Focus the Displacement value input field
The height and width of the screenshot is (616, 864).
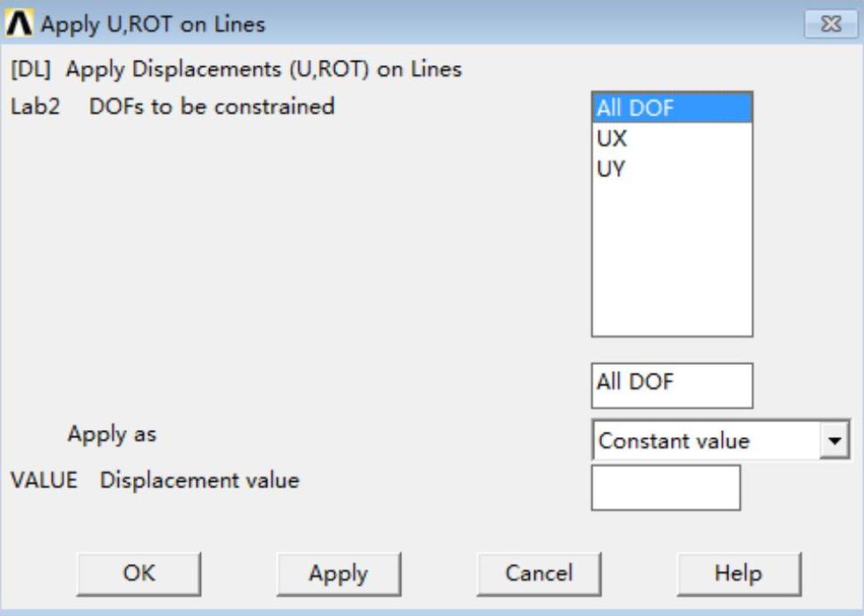point(665,487)
